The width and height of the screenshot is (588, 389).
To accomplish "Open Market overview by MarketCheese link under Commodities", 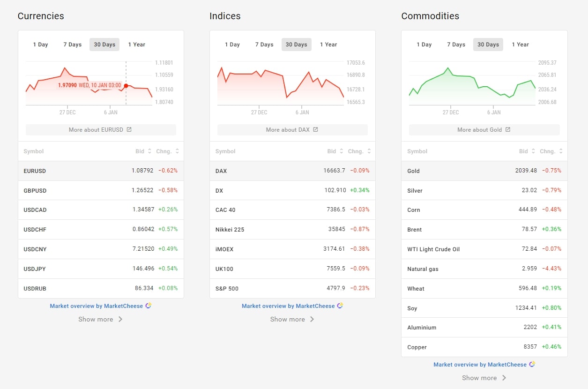I will click(x=480, y=365).
